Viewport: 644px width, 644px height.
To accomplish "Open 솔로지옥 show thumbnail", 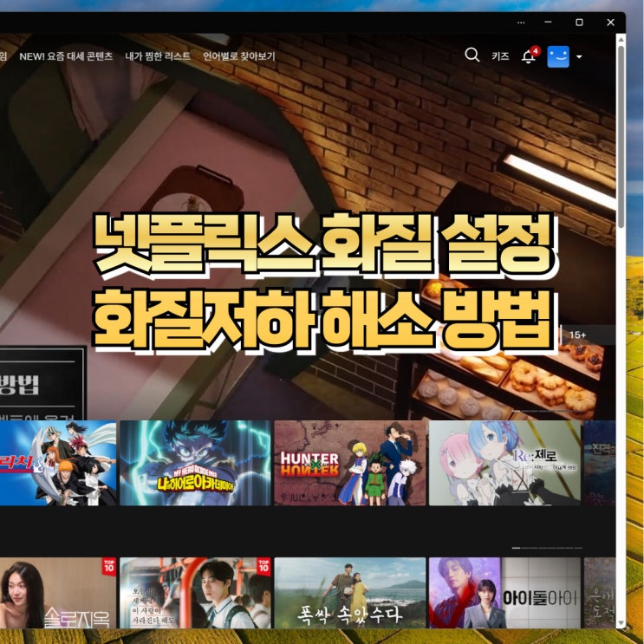I will coord(58,593).
